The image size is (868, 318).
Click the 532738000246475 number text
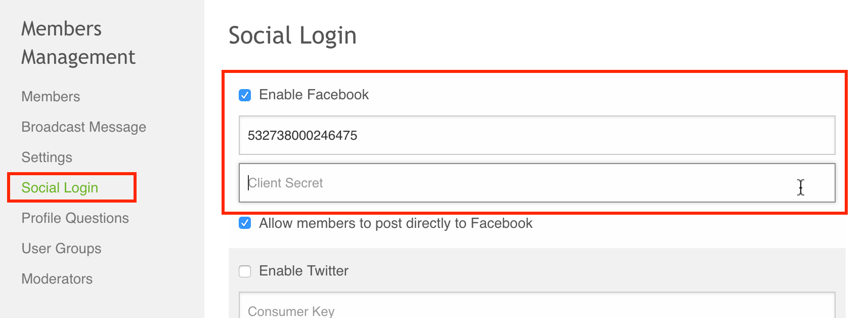click(302, 135)
